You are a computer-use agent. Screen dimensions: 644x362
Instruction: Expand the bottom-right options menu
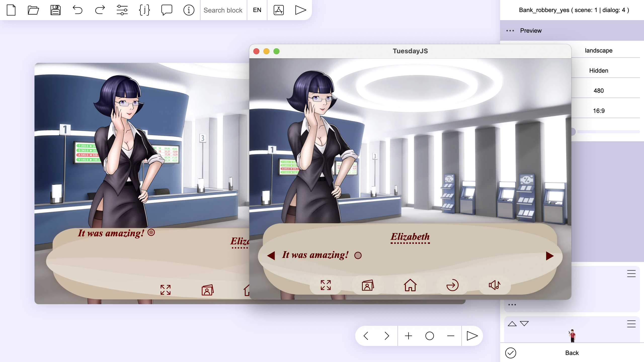(x=631, y=324)
